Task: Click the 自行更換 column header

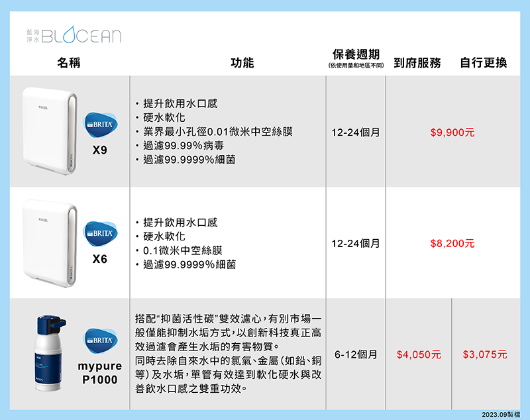Action: pos(484,63)
